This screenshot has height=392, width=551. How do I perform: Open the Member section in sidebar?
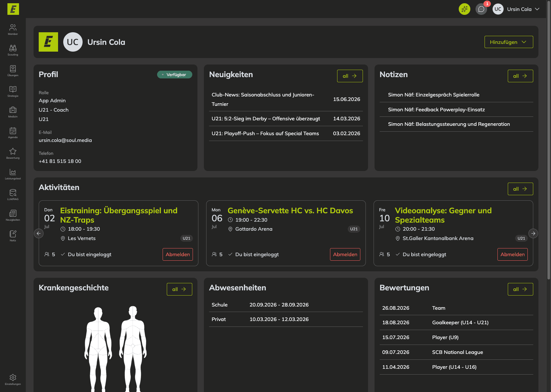[x=13, y=29]
